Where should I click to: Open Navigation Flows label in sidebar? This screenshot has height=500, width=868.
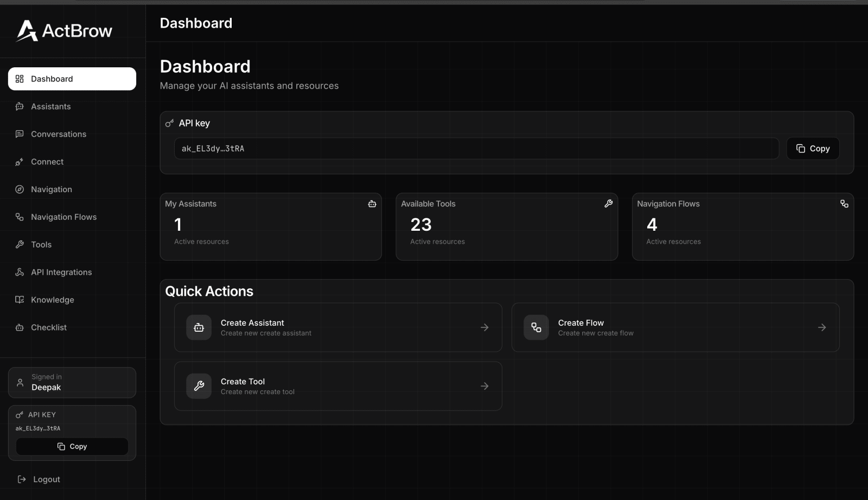[x=64, y=217]
